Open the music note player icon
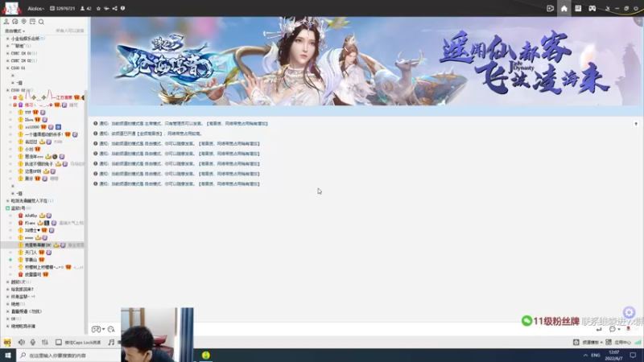This screenshot has width=644, height=362. pos(111,343)
